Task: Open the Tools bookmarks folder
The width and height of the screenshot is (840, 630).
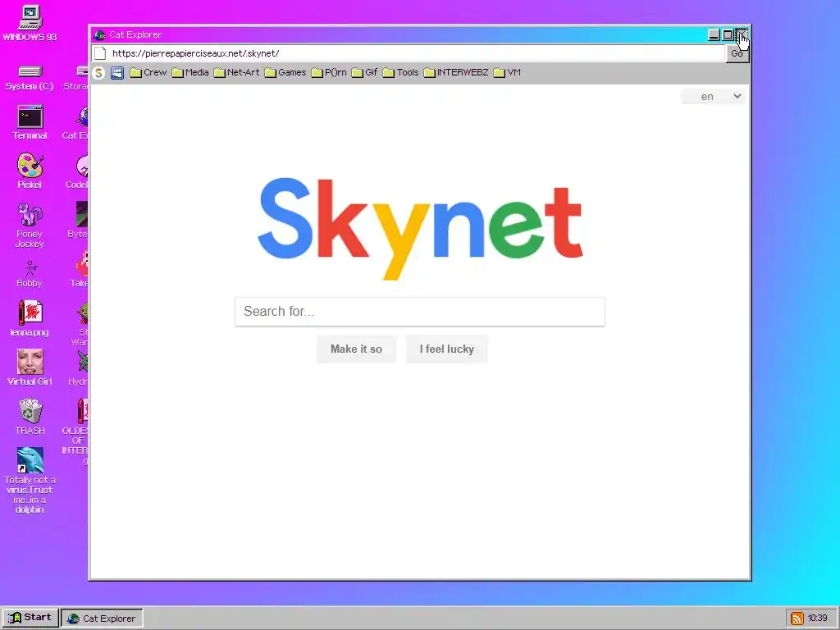Action: click(400, 72)
